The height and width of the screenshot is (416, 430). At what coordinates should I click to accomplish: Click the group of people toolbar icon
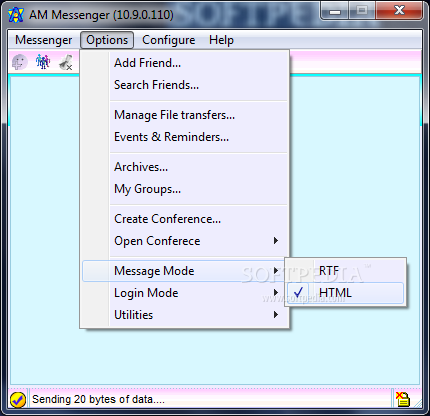click(x=43, y=62)
